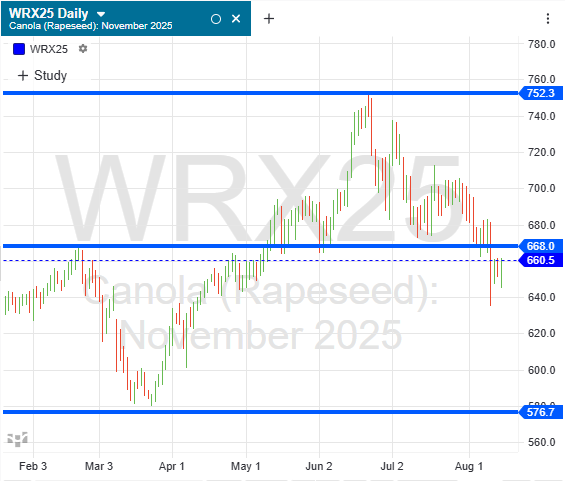Click the 640.0 price axis value
565x481 pixels.
(x=542, y=297)
